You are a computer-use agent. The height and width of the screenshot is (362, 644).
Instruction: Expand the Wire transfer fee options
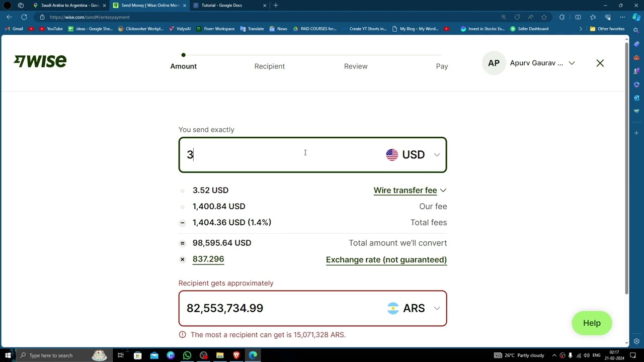pos(410,191)
